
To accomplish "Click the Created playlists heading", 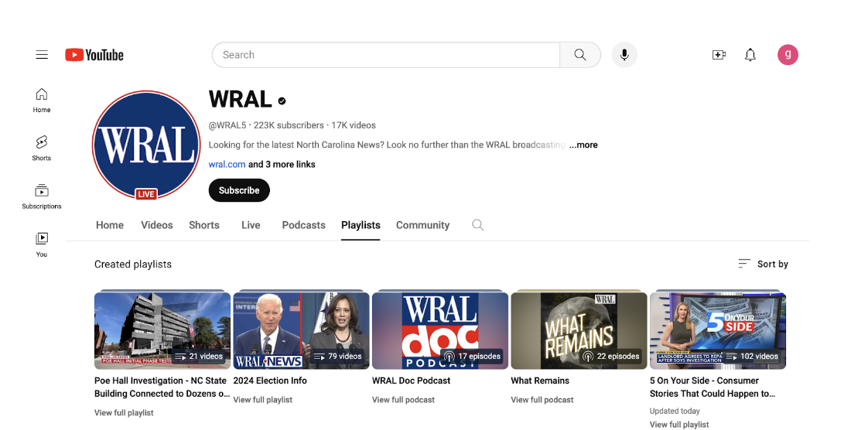I will point(133,264).
